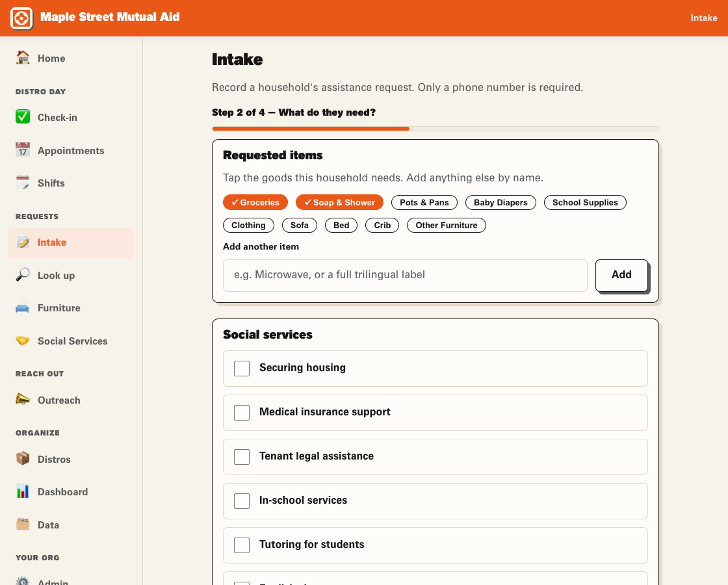The width and height of the screenshot is (728, 585).
Task: Focus the Add another item field
Action: (406, 276)
